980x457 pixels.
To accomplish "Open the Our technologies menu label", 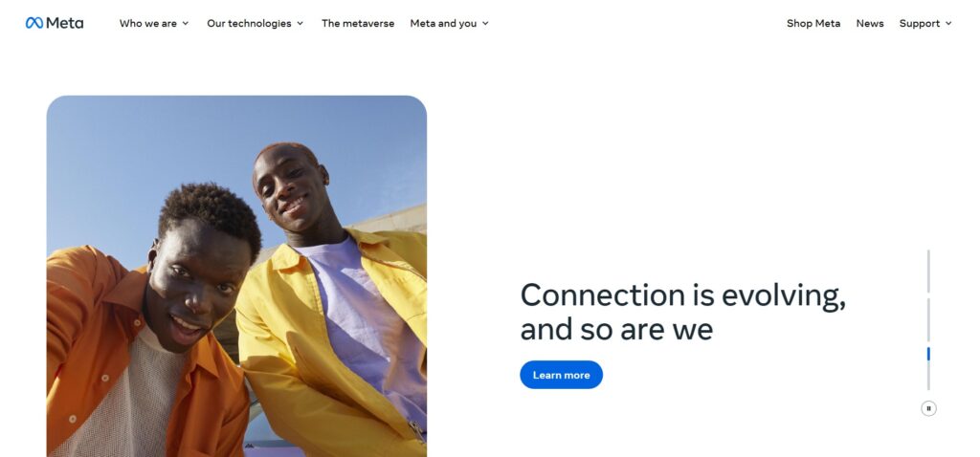I will click(249, 24).
